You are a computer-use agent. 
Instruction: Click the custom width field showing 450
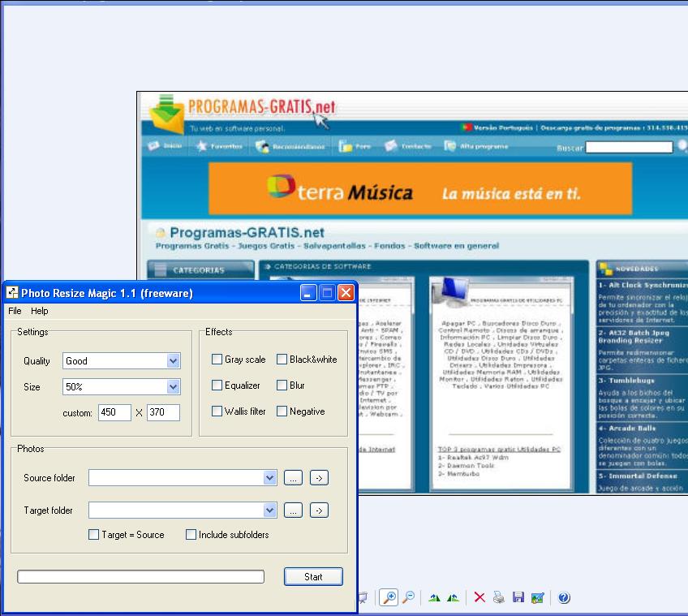coord(114,413)
